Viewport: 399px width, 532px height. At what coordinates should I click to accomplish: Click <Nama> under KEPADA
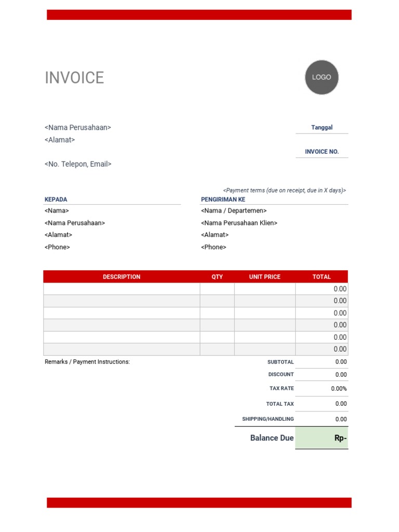coord(57,211)
